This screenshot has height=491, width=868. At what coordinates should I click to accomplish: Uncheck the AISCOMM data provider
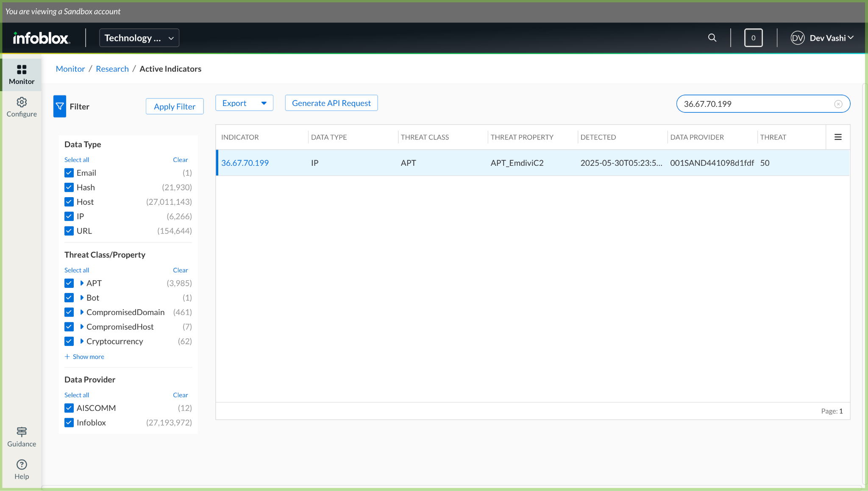coord(69,408)
